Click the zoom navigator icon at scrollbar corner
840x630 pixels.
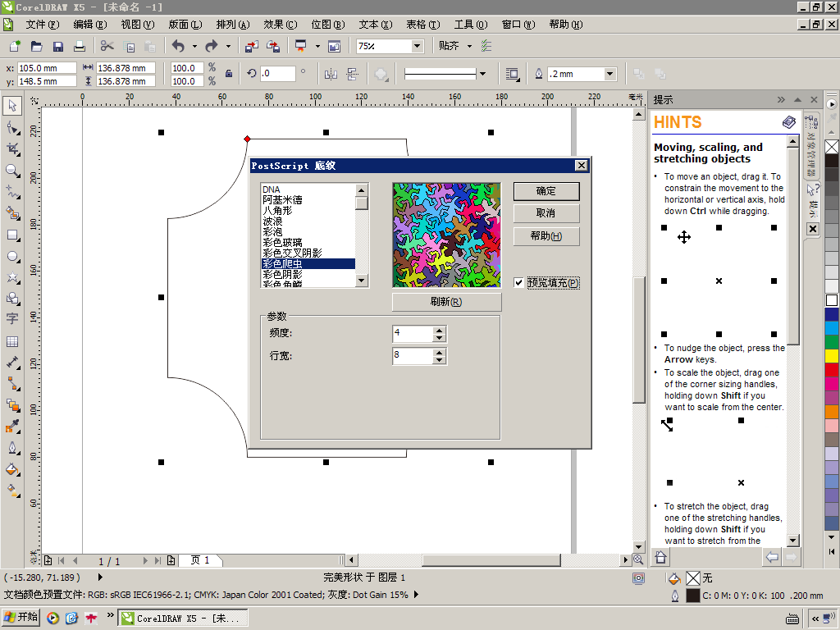(638, 559)
